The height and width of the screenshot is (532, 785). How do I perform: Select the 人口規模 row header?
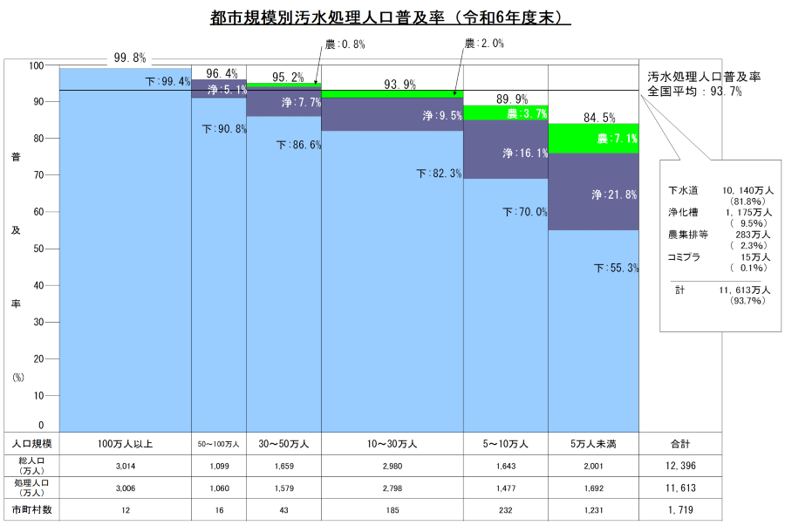pyautogui.click(x=31, y=443)
